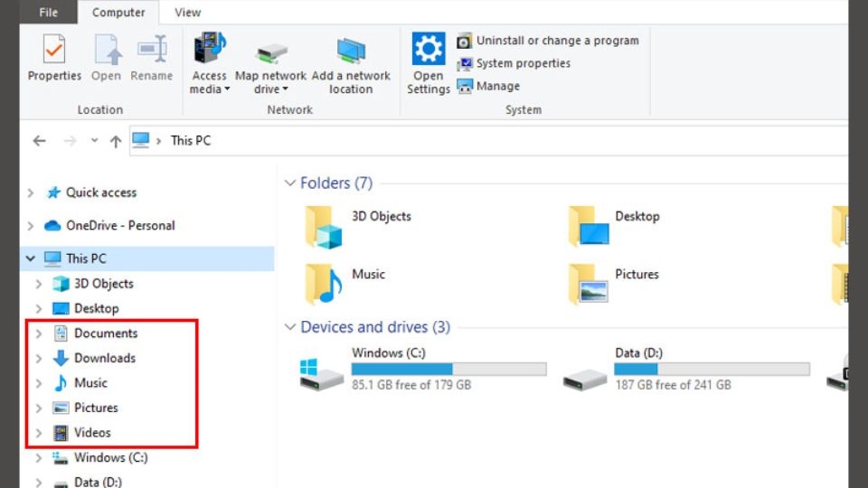The width and height of the screenshot is (868, 488).
Task: Click "187 GB free of 241 GB" text
Action: tap(673, 385)
